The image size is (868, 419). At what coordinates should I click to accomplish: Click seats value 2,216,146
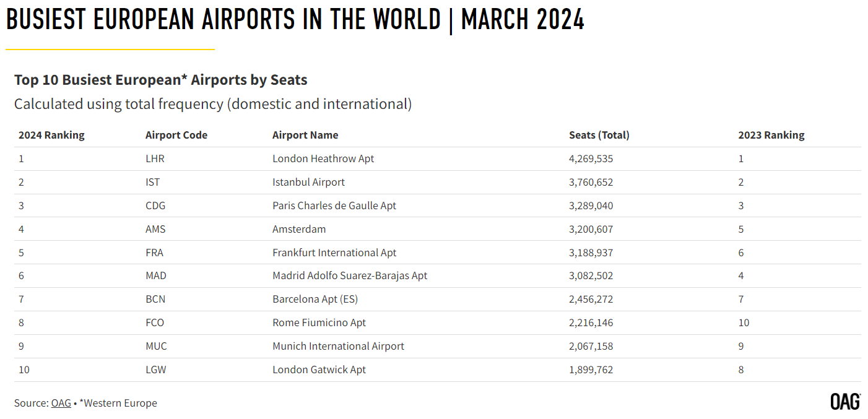591,322
